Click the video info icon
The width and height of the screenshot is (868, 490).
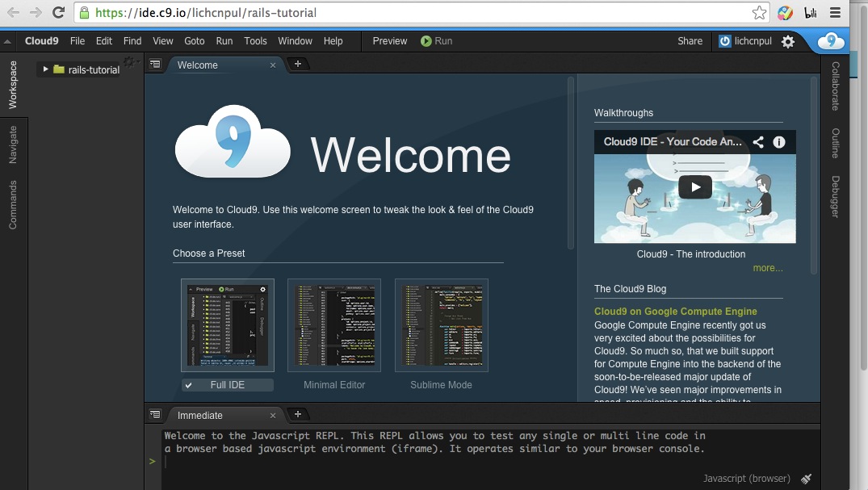(779, 142)
